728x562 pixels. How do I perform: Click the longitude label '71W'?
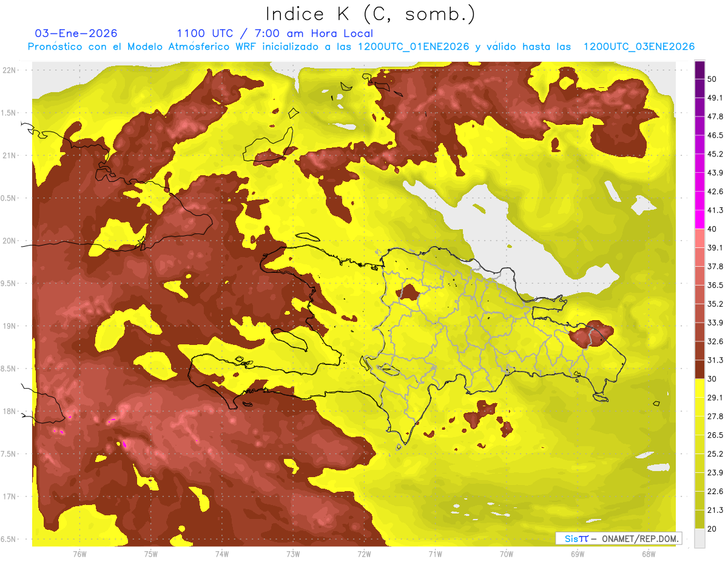435,554
